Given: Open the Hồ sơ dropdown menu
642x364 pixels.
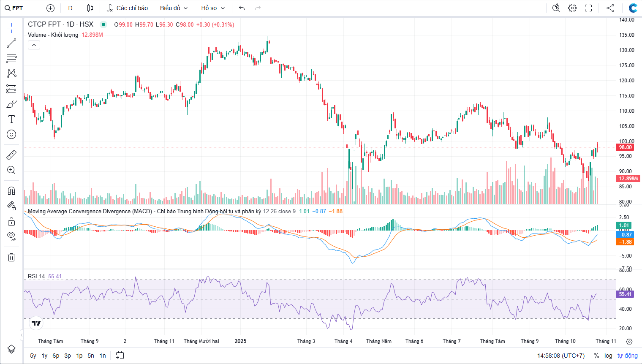Looking at the screenshot, I should click(213, 8).
